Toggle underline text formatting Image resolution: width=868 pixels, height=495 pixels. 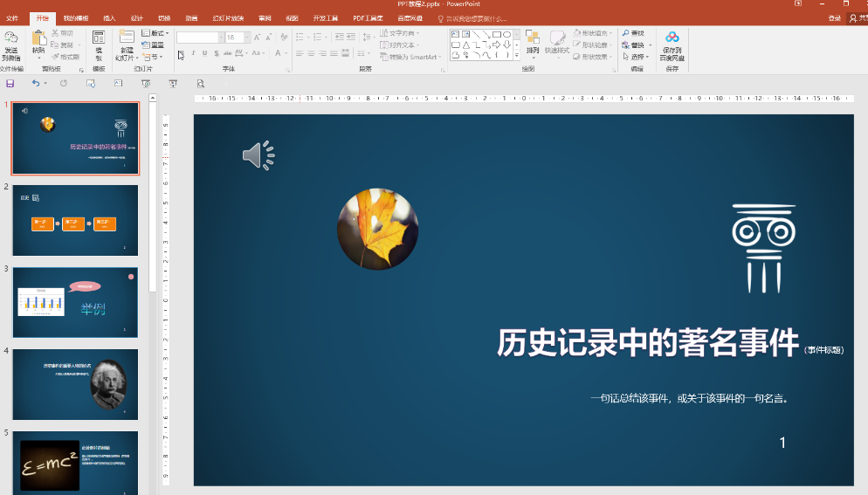(205, 53)
